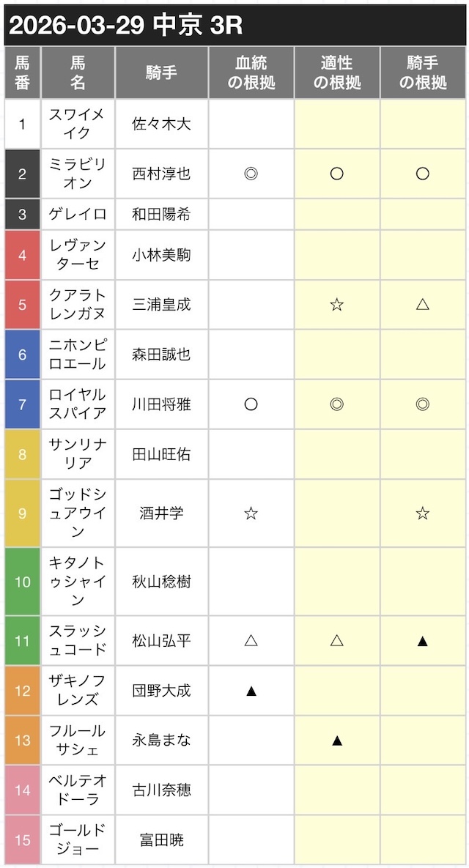Click the double-circle mark in Mirabilion's 血統 cell
Screen dimensions: 469x868
(x=251, y=174)
